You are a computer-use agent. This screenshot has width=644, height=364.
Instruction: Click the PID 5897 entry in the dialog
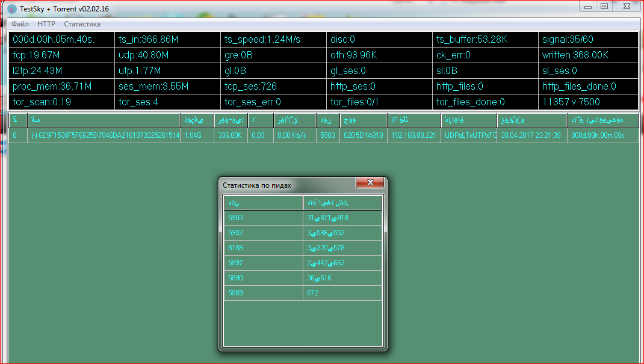click(x=263, y=263)
